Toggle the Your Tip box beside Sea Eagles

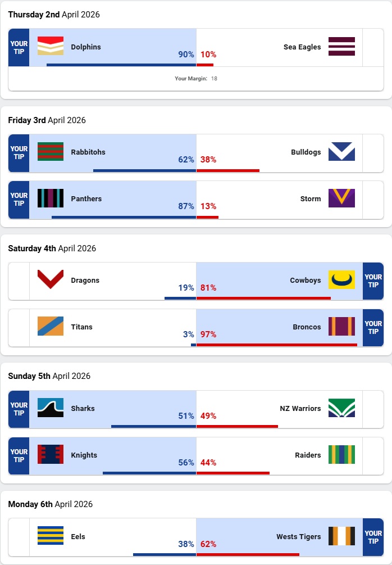pos(373,47)
